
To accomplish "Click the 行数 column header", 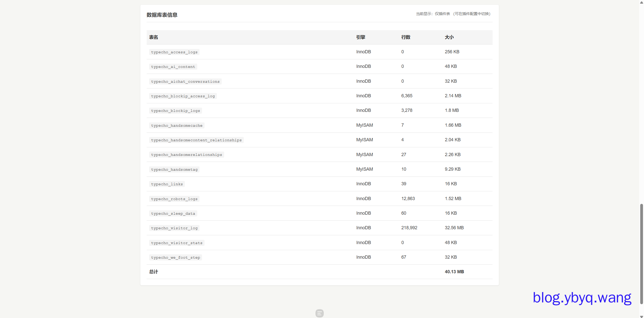I will [x=406, y=37].
